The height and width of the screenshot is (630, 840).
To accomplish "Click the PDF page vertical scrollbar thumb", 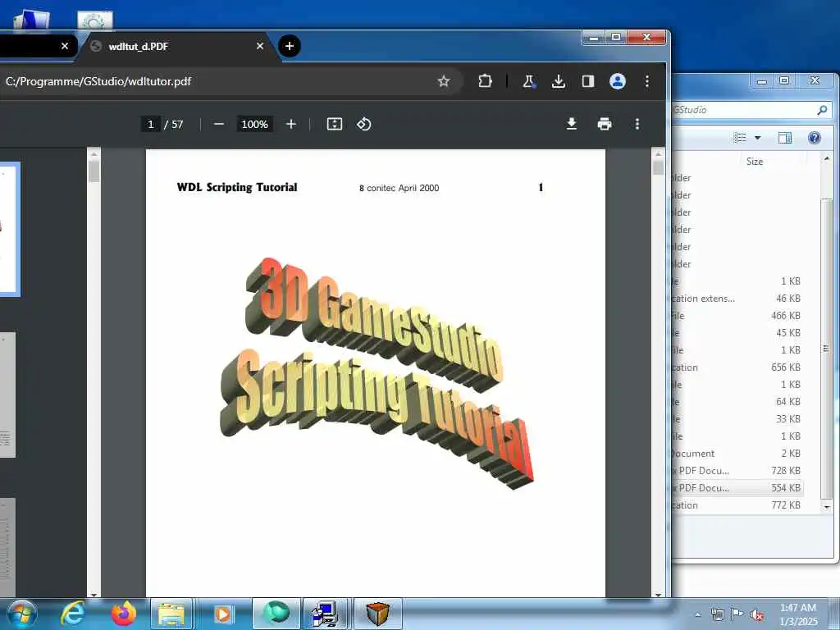I will [659, 167].
